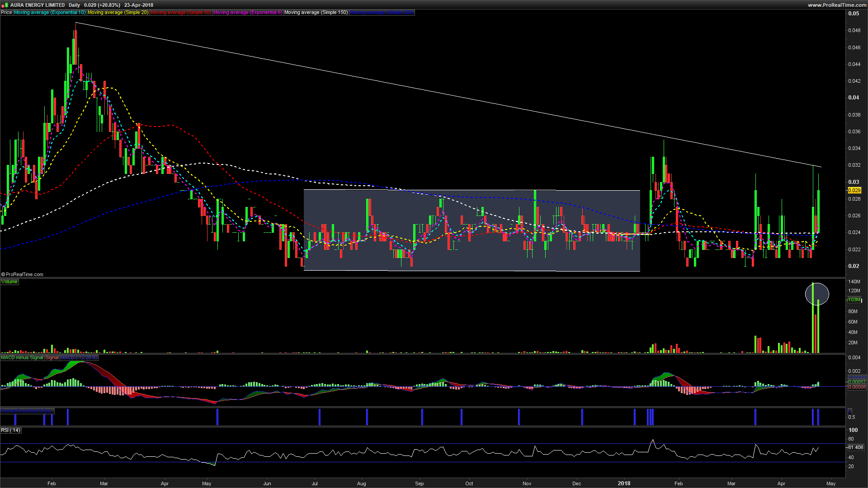Click the 0.029 (+20.83%) price text

pyautogui.click(x=102, y=5)
